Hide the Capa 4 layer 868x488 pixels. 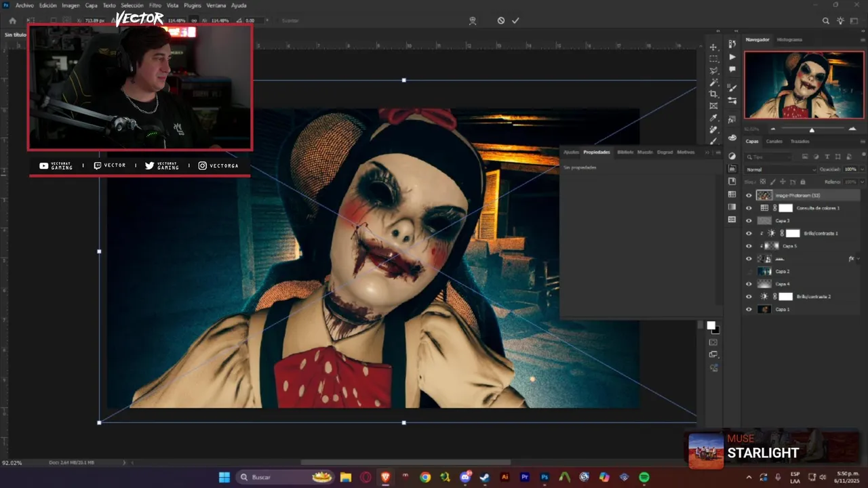749,284
